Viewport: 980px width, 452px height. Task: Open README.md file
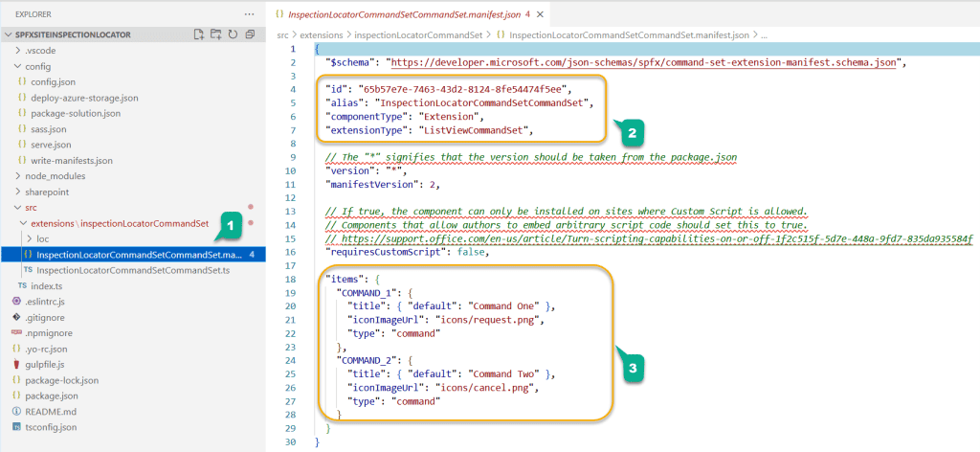[50, 412]
